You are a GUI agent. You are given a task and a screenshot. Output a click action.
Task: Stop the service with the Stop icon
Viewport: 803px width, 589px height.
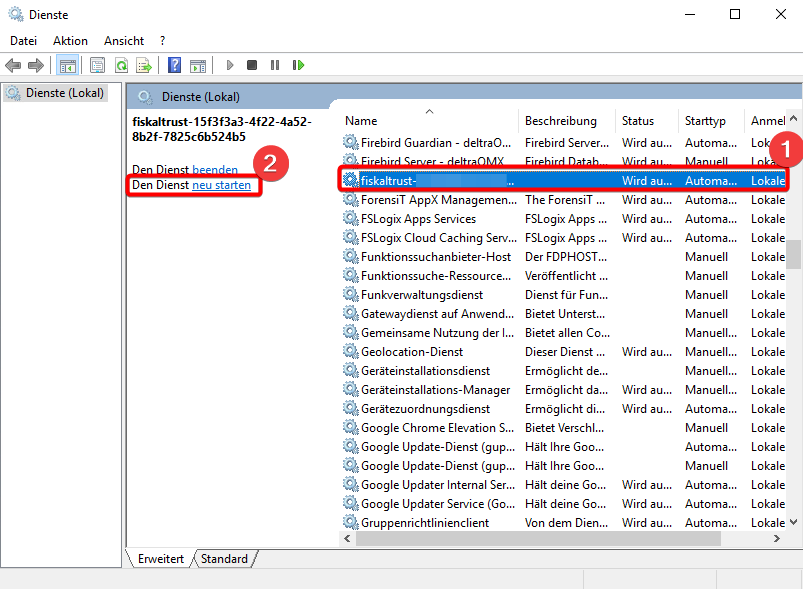(252, 65)
